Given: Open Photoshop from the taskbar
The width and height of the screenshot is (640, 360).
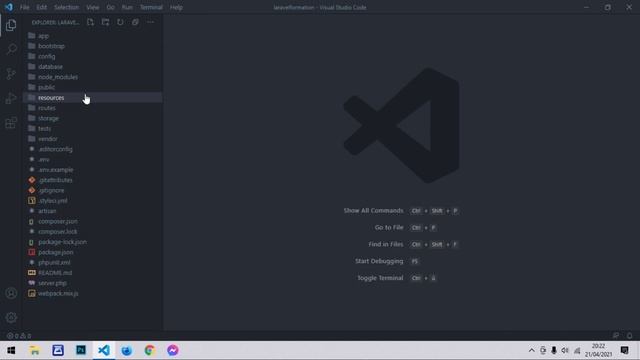Looking at the screenshot, I should click(81, 350).
